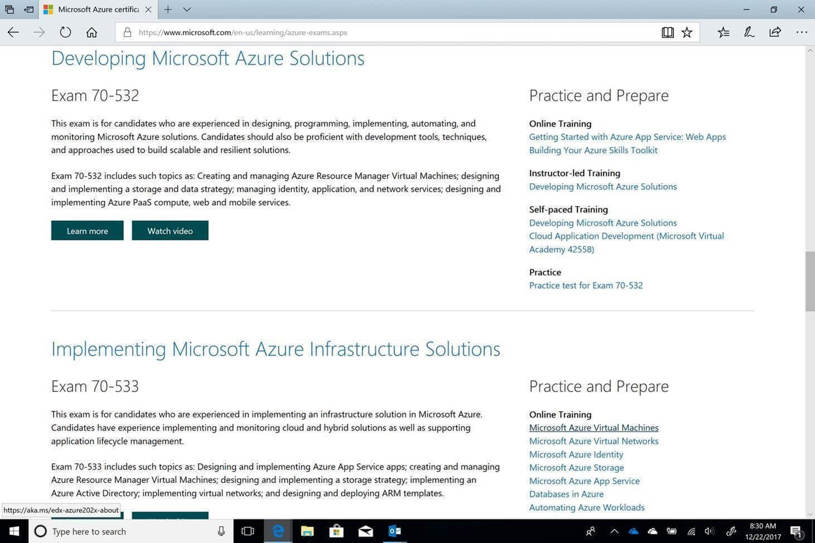The width and height of the screenshot is (815, 543).
Task: Open Reading view icon in address bar
Action: pos(667,32)
